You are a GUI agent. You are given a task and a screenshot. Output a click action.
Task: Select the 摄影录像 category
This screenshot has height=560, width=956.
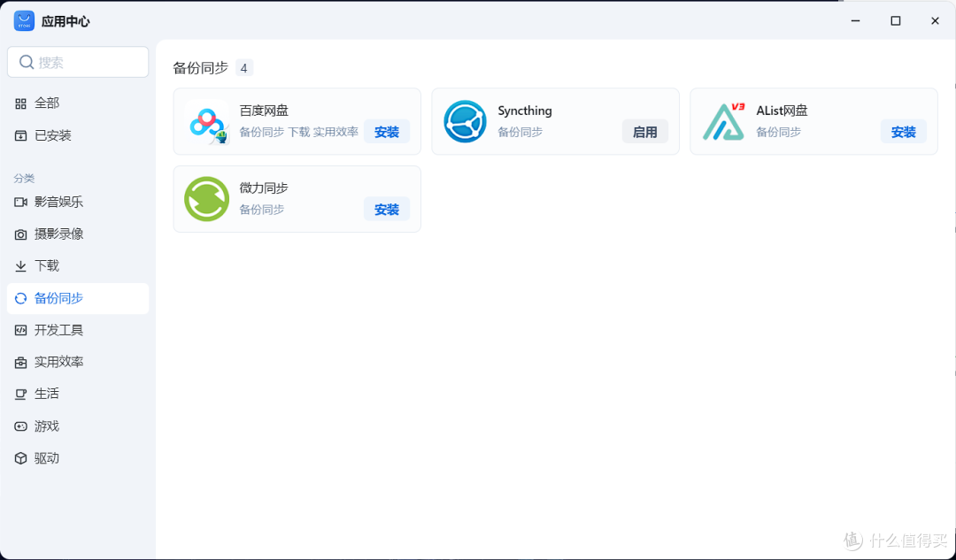[x=78, y=234]
